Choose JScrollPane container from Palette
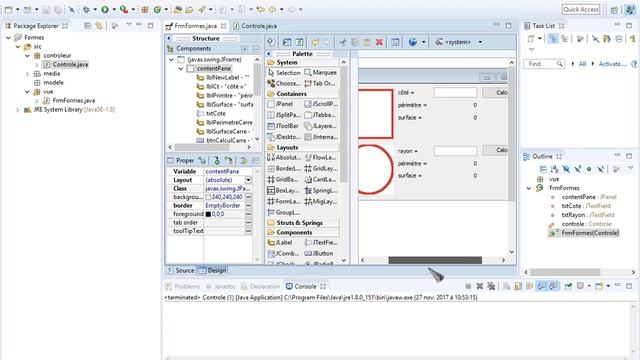640x360 pixels. (x=321, y=104)
